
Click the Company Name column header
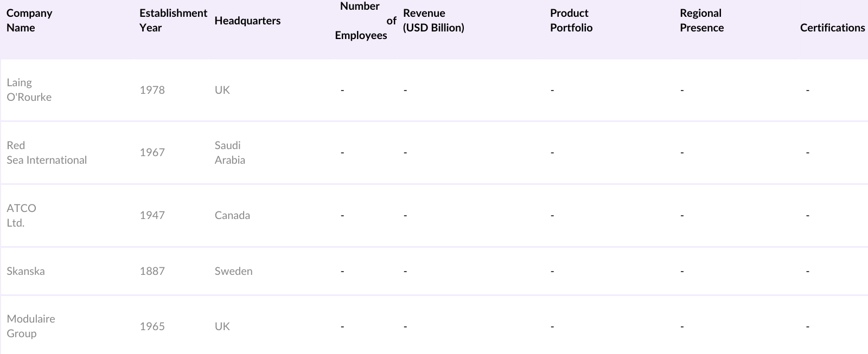pos(29,21)
